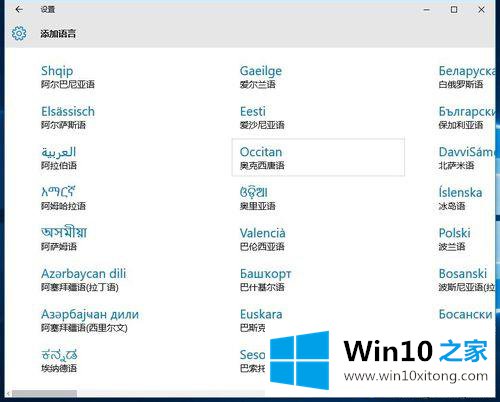Select Босански language
This screenshot has height=402, width=500.
pos(466,314)
